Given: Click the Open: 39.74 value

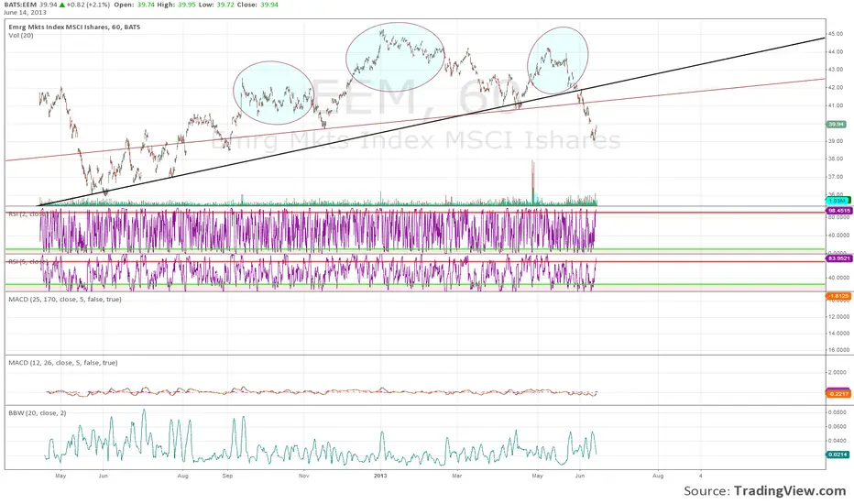Looking at the screenshot, I should [x=134, y=5].
